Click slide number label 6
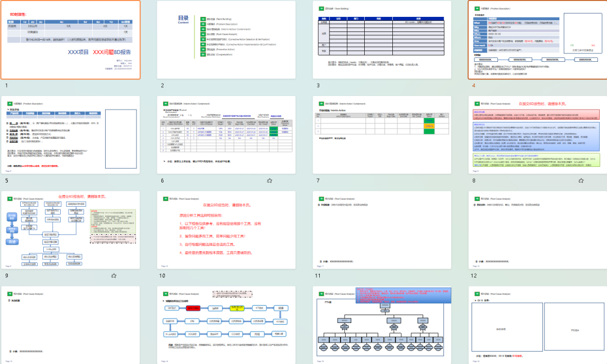Screen dimensions: 607x364 point(162,181)
